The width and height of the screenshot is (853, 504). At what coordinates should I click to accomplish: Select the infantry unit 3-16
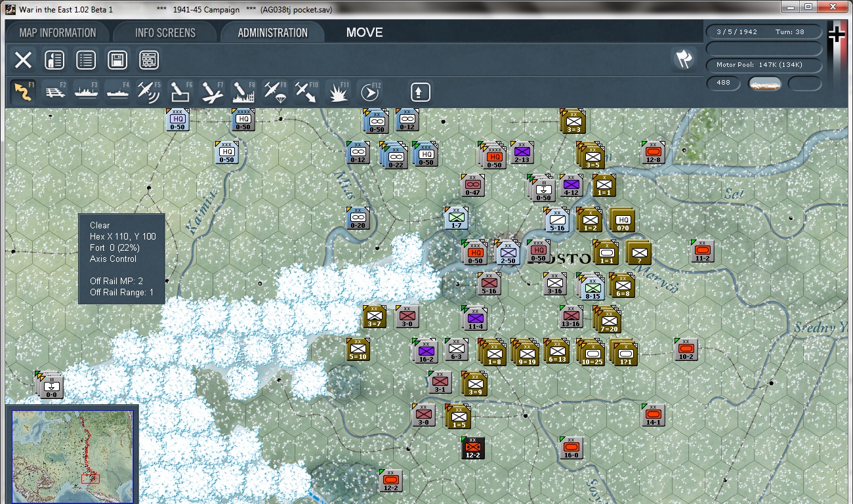(554, 284)
